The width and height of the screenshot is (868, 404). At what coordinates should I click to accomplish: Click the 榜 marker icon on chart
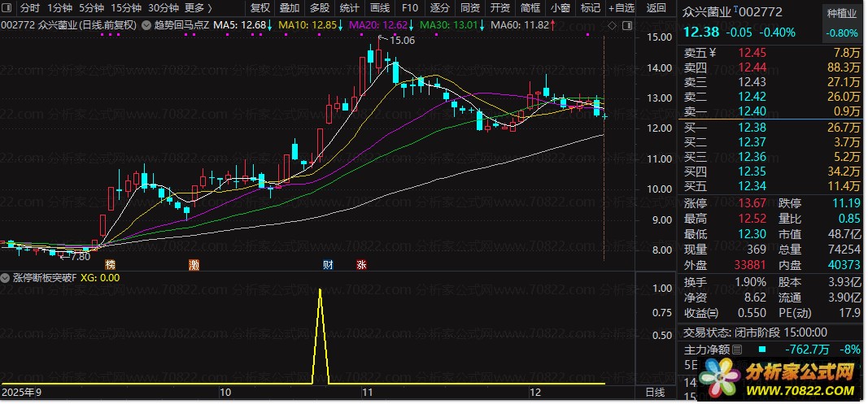[111, 265]
